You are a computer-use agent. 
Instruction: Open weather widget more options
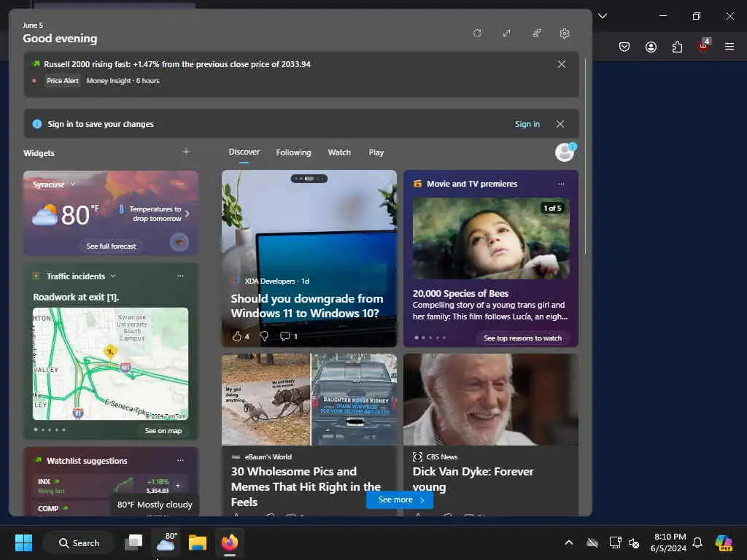[x=180, y=184]
